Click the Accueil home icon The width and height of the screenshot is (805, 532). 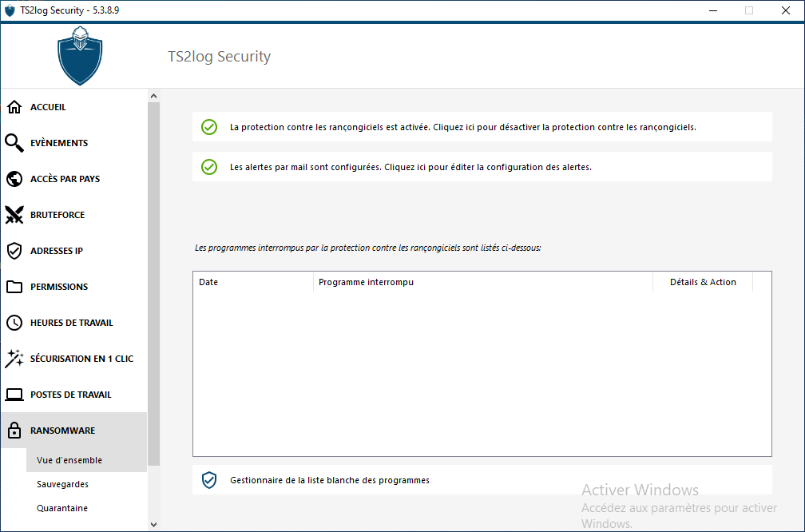pyautogui.click(x=14, y=107)
